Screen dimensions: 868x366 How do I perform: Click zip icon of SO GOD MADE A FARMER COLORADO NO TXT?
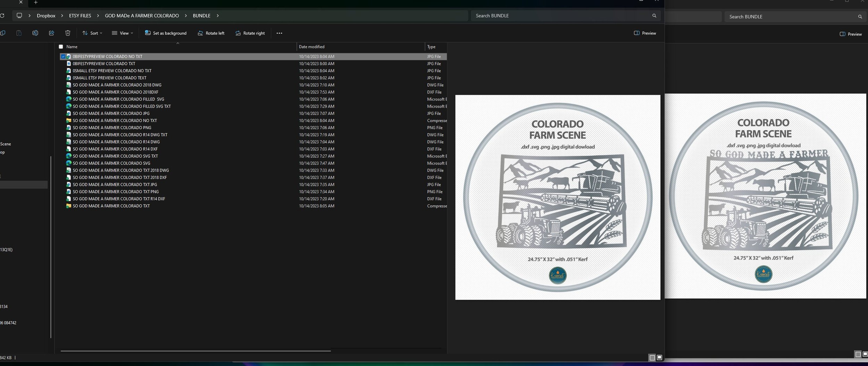pos(69,120)
